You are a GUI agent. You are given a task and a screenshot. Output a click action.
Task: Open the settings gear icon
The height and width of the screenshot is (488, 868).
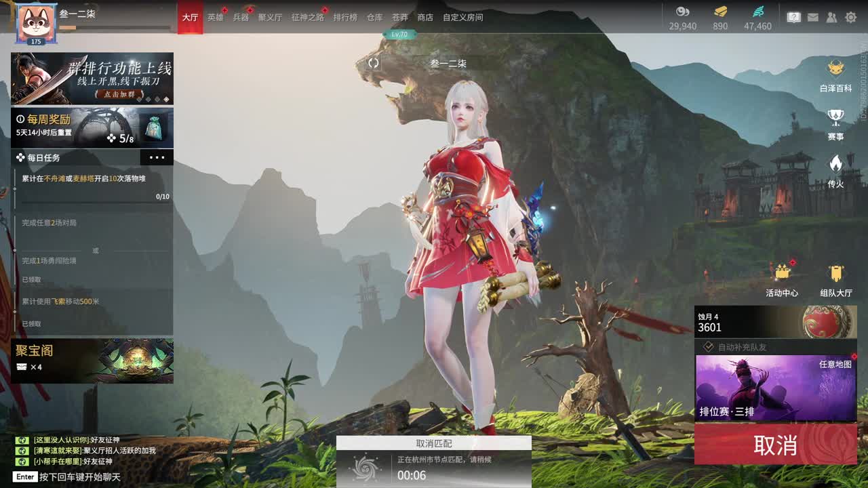(x=850, y=18)
